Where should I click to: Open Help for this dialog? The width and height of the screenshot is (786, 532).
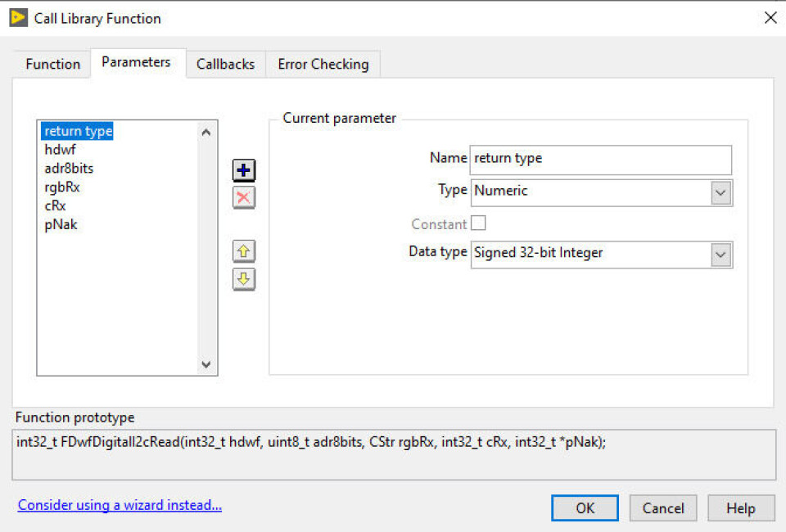click(741, 508)
